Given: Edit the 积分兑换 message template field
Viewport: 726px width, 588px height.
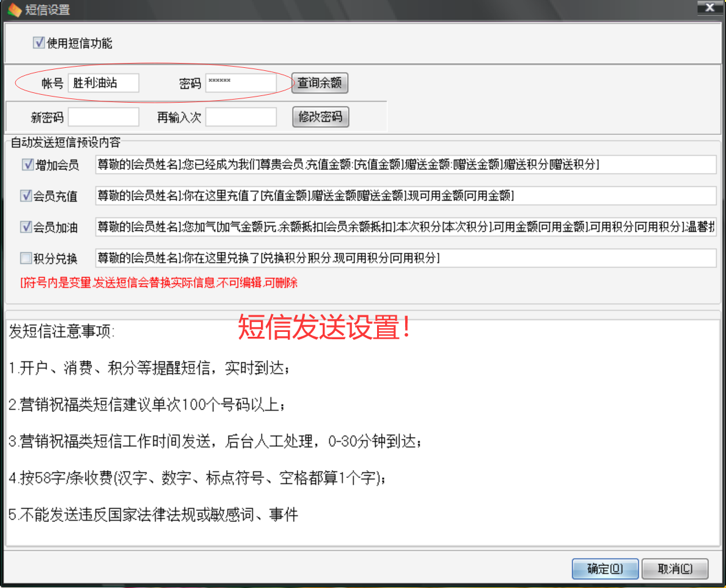Looking at the screenshot, I should click(406, 258).
